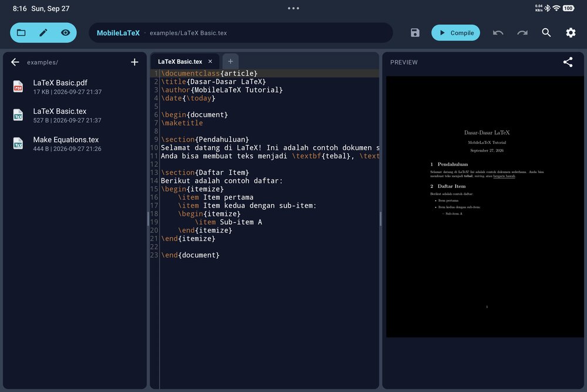587x392 pixels.
Task: Undo the last edit
Action: [498, 33]
